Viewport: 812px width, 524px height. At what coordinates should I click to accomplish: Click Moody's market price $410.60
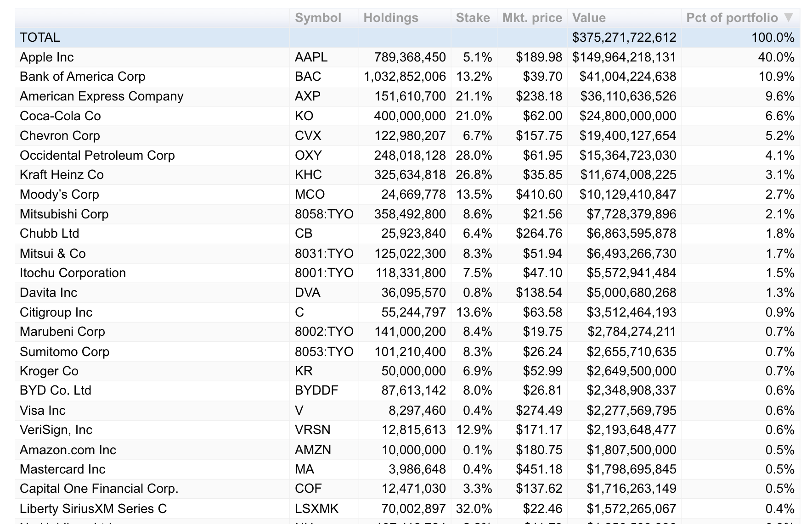click(539, 195)
